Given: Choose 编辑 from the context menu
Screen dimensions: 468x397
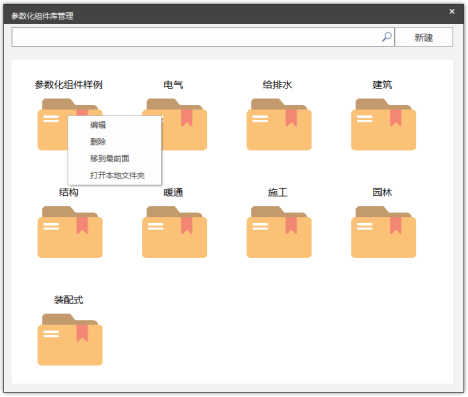Looking at the screenshot, I should [115, 125].
